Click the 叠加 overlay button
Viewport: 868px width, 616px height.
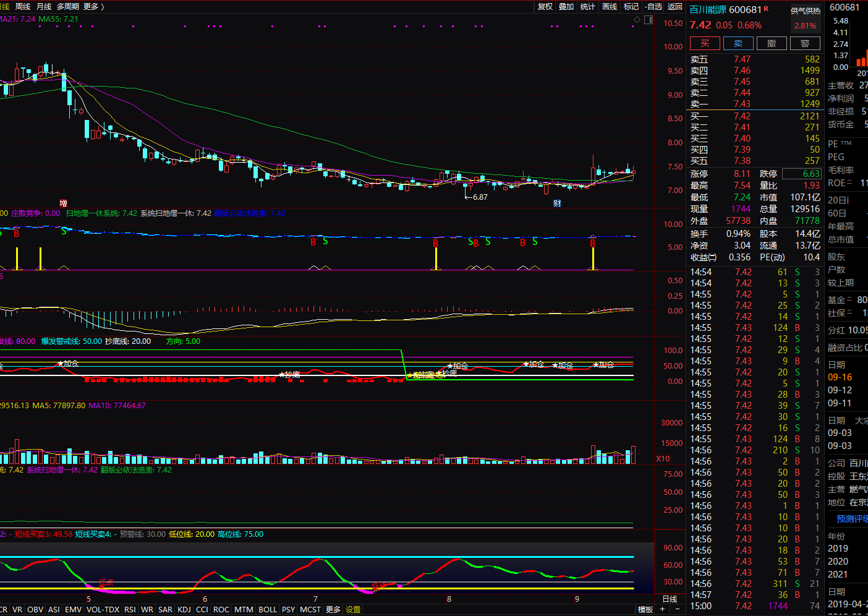click(x=566, y=6)
